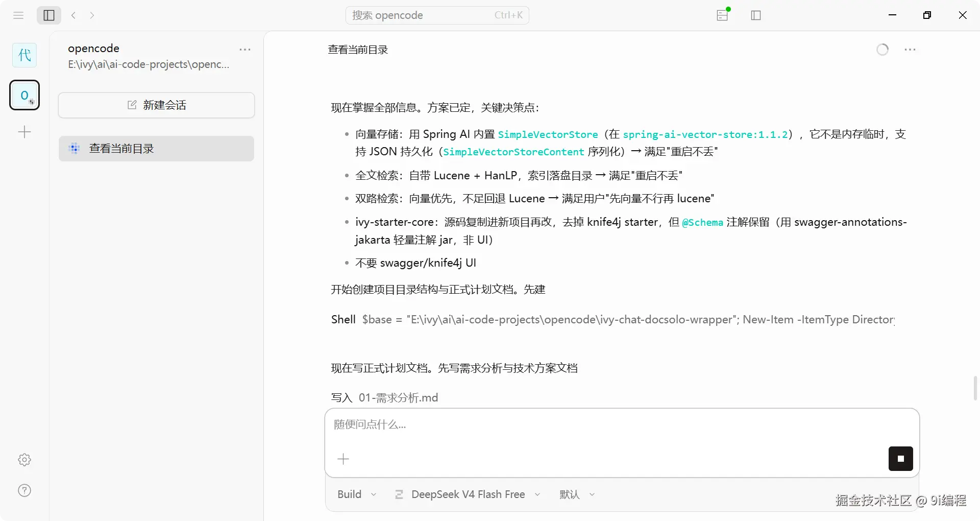Open the 默认 variant dropdown
Screen dimensions: 980x521
coord(577,494)
